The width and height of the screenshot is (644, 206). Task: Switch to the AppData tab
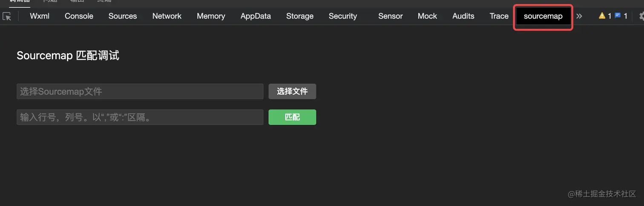[256, 16]
